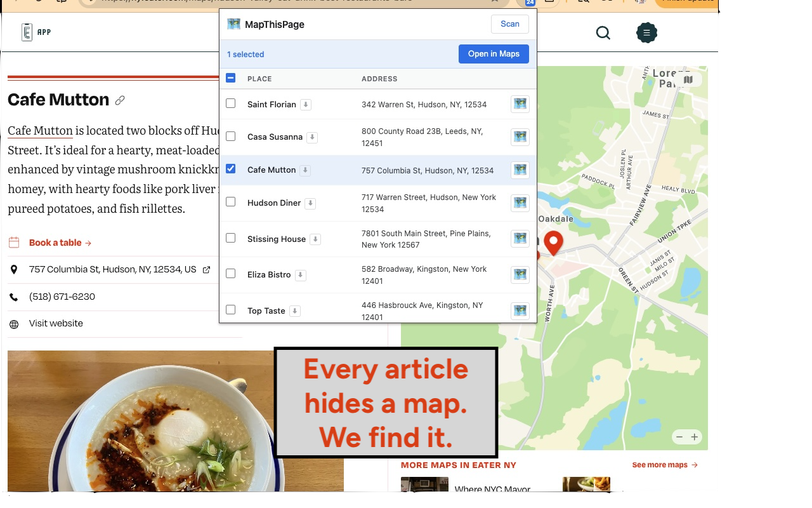
Task: Click the Open in Maps button
Action: 494,54
